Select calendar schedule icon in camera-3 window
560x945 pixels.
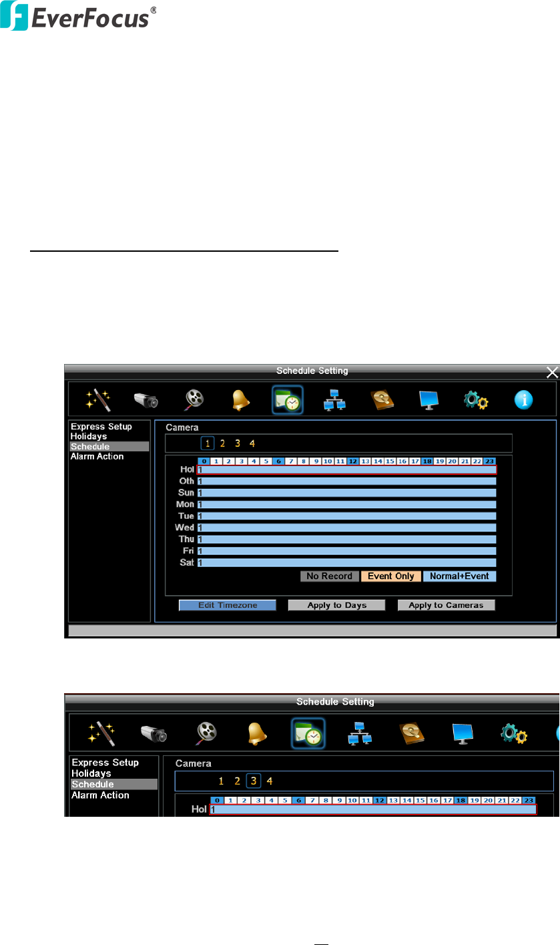308,732
